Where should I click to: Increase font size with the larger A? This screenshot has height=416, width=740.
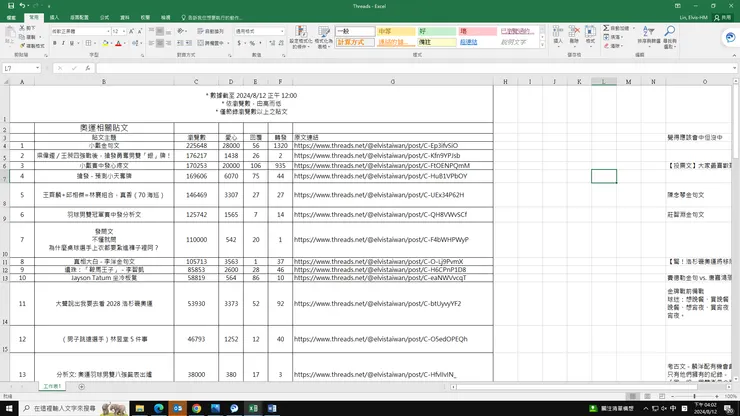click(x=131, y=31)
